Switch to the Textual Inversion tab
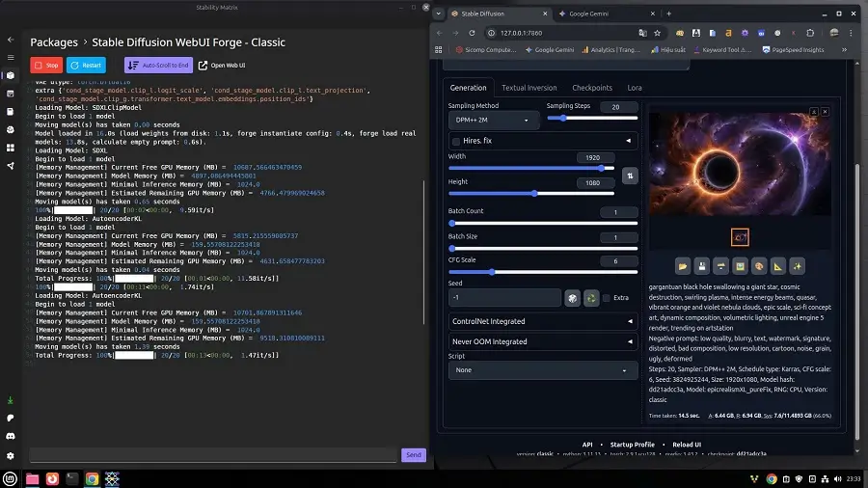This screenshot has height=488, width=868. pyautogui.click(x=529, y=88)
